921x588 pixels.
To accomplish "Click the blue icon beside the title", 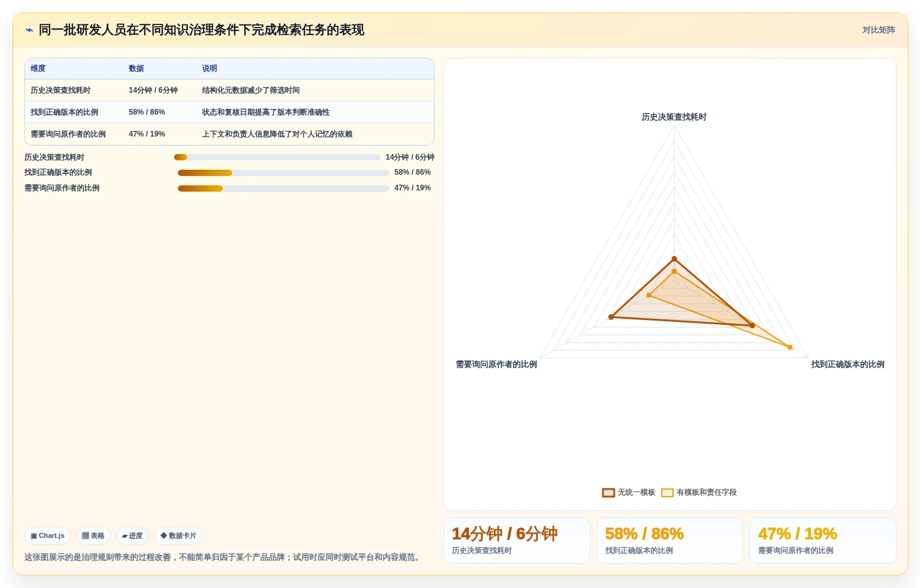I will point(29,30).
